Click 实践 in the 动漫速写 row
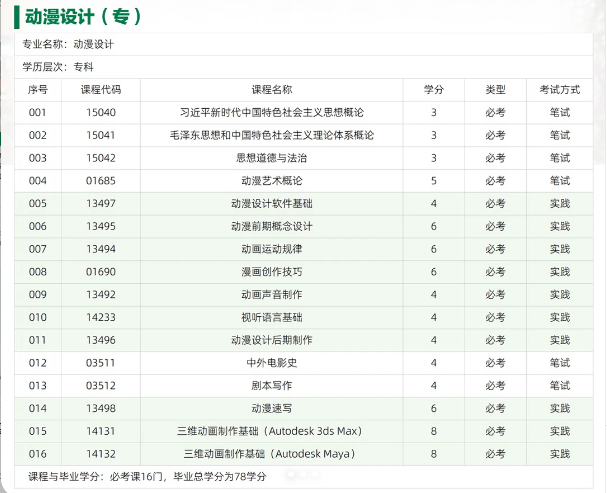Viewport: 607px width, 493px height. [560, 409]
